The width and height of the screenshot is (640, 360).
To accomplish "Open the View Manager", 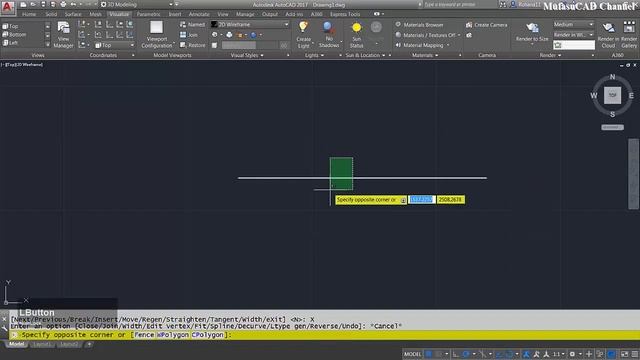I will click(x=63, y=35).
